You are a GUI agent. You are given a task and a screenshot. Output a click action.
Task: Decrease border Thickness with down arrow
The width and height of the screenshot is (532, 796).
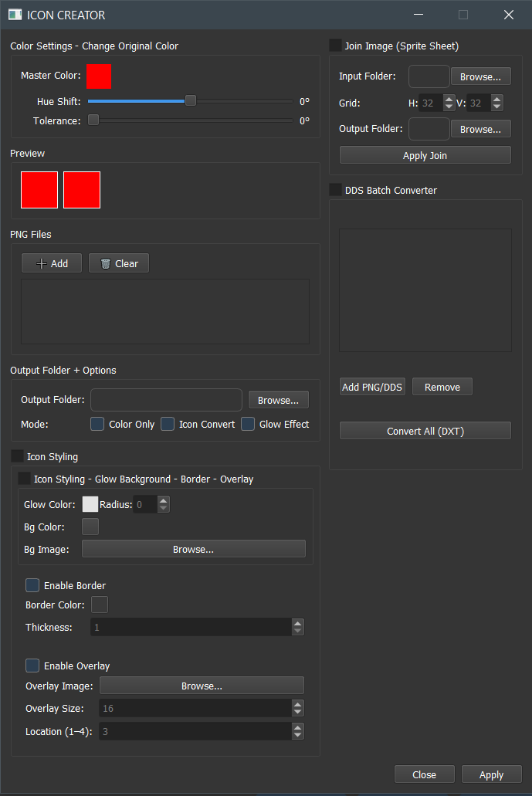click(x=298, y=631)
